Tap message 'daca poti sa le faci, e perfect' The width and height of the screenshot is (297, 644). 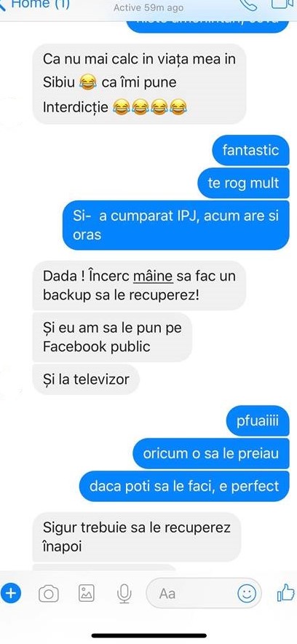(x=184, y=487)
